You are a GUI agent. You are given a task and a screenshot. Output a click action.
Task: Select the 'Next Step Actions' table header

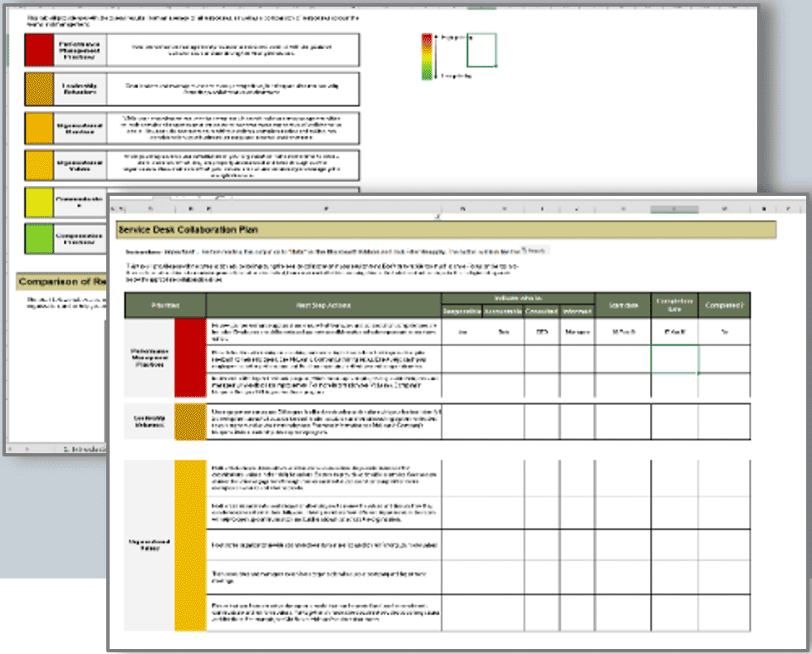point(324,305)
